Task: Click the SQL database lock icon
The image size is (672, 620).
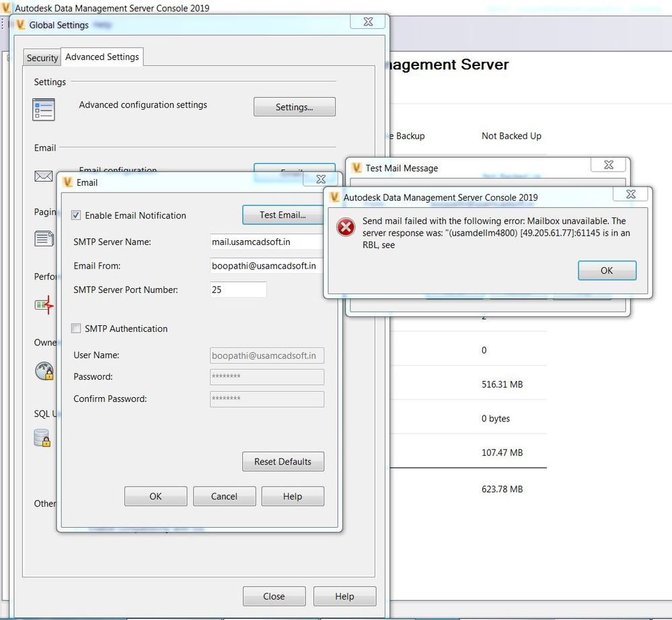Action: 42,438
